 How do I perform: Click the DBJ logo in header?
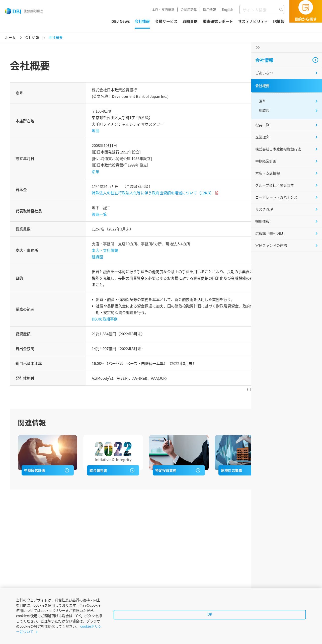(x=24, y=11)
